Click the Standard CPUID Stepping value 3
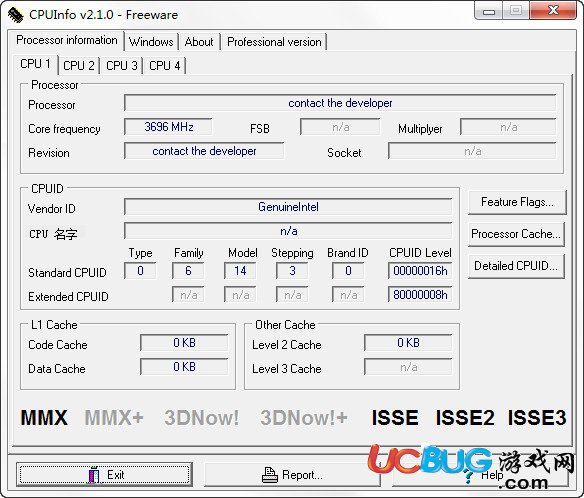 (x=292, y=270)
